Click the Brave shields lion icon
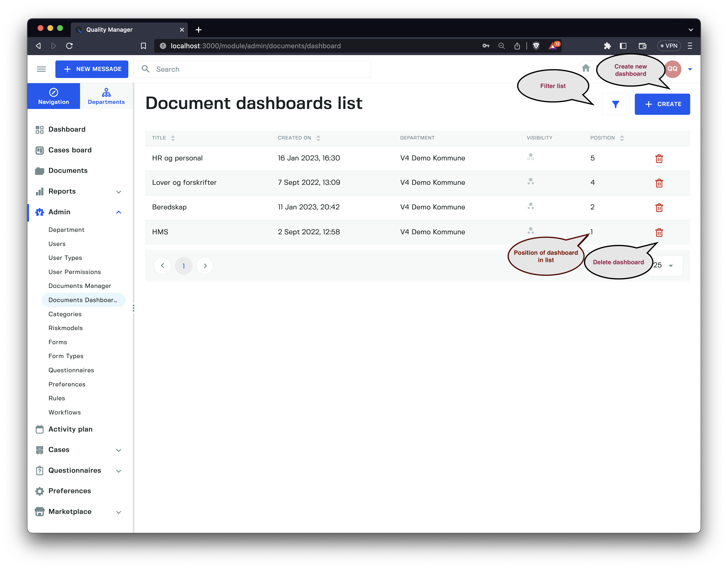This screenshot has width=728, height=569. click(x=536, y=46)
